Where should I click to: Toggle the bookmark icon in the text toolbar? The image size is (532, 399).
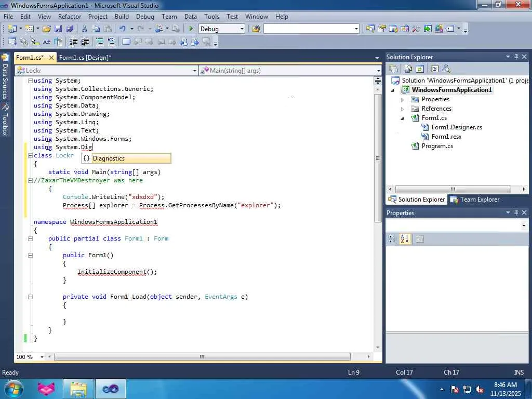pyautogui.click(x=126, y=42)
